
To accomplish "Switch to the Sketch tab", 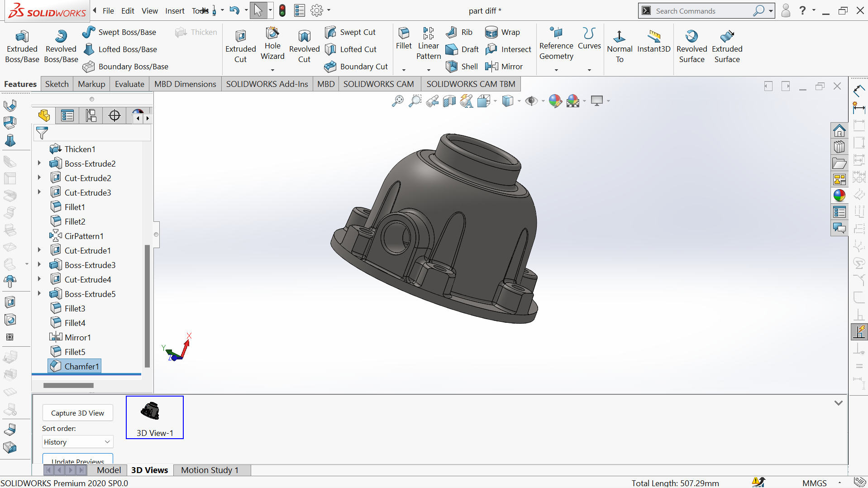I will coord(57,84).
